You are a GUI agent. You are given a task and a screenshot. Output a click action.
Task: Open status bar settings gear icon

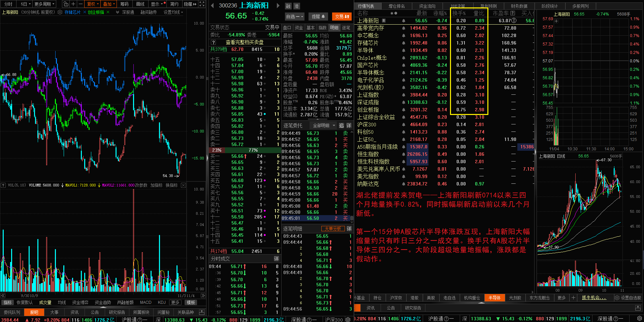click(x=639, y=319)
